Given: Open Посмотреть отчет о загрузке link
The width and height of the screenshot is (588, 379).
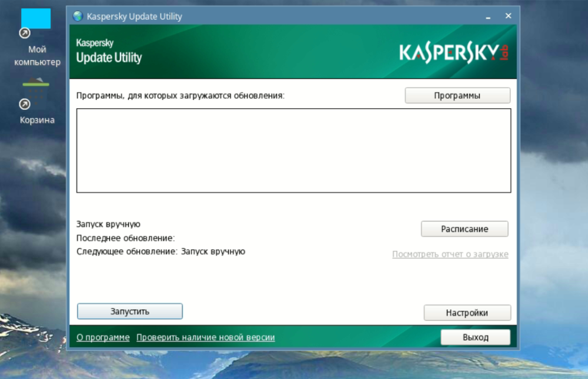Looking at the screenshot, I should point(450,254).
